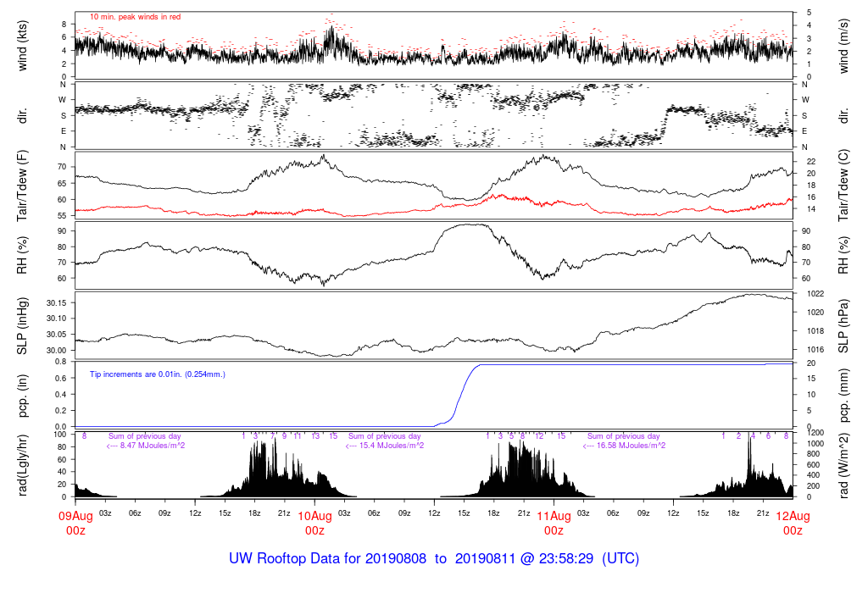Image resolution: width=868 pixels, height=593 pixels.
Task: Select the 'Tair/Tdew (C)' axis label
Action: coord(843,186)
